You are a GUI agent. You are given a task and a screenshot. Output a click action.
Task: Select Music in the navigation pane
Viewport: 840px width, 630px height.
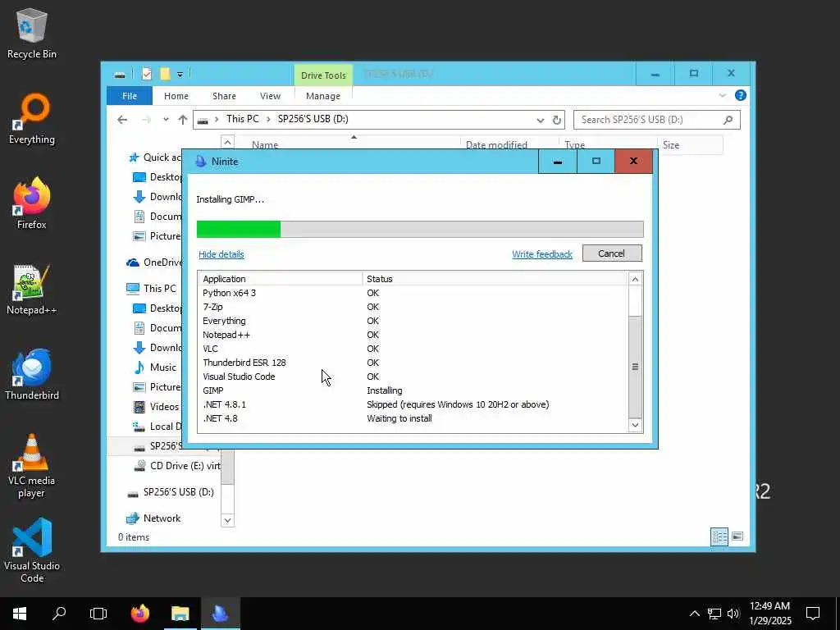156,367
